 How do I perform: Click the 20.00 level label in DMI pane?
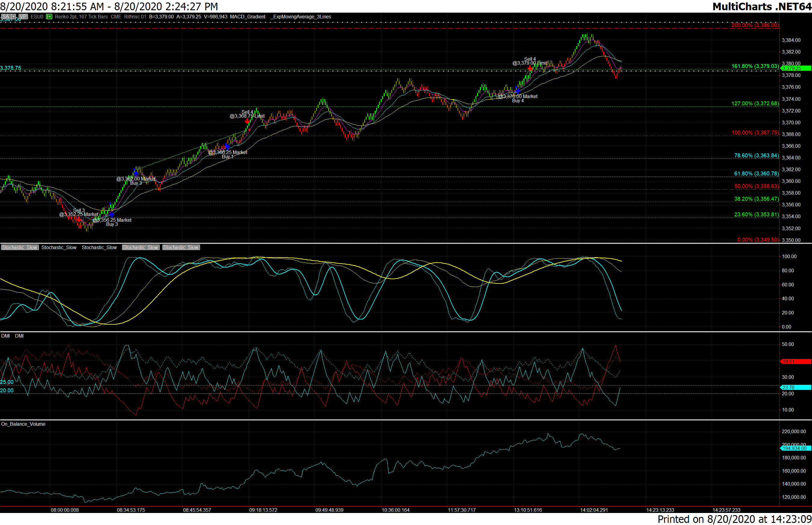pos(7,391)
